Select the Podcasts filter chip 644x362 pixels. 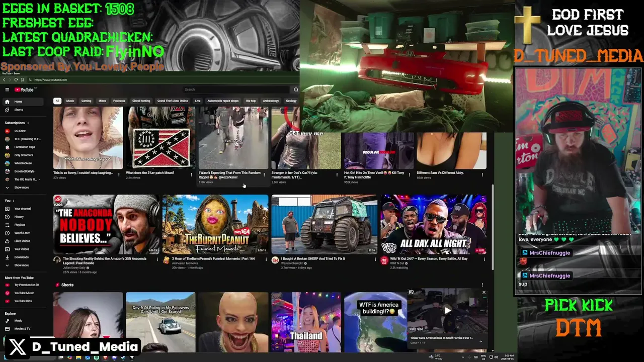point(119,101)
